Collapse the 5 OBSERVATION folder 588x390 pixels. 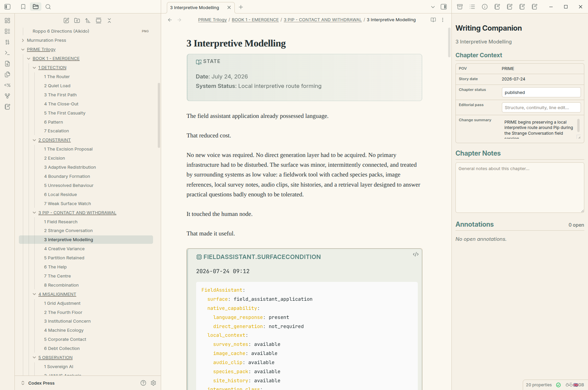click(x=34, y=358)
